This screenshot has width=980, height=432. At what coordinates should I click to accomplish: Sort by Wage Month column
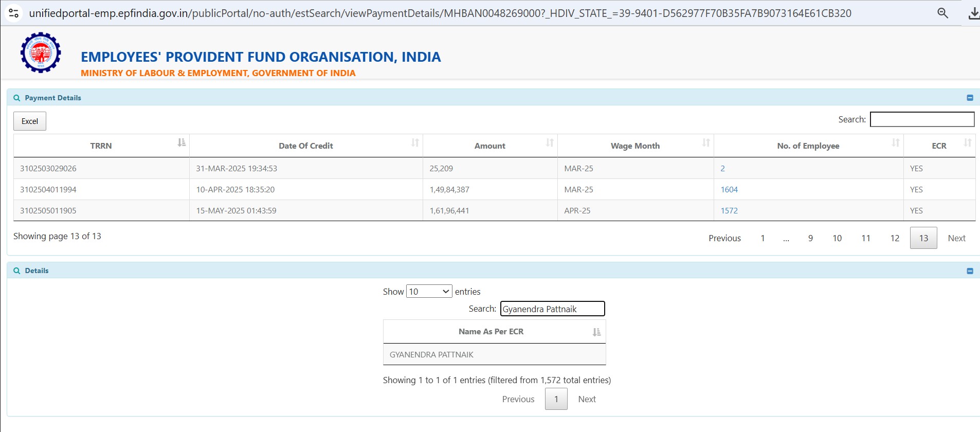(706, 143)
